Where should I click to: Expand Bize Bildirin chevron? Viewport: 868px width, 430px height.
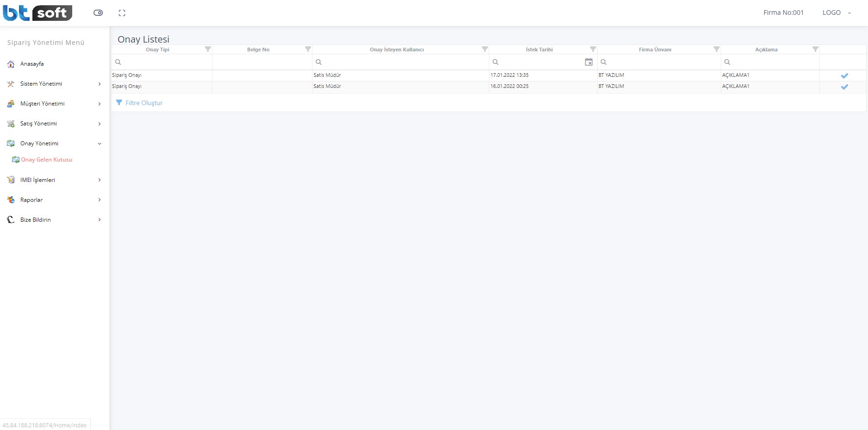(100, 220)
